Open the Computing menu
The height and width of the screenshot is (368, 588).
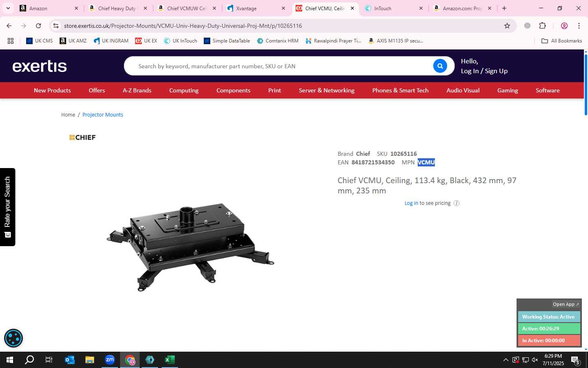pyautogui.click(x=184, y=90)
